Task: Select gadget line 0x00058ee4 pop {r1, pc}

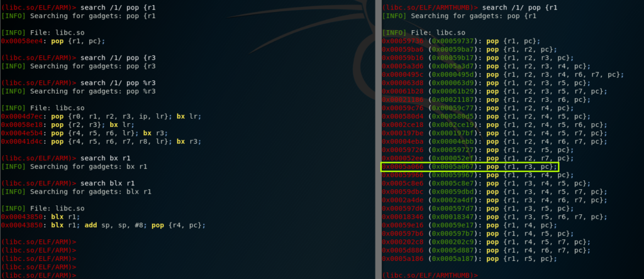Action: 53,41
